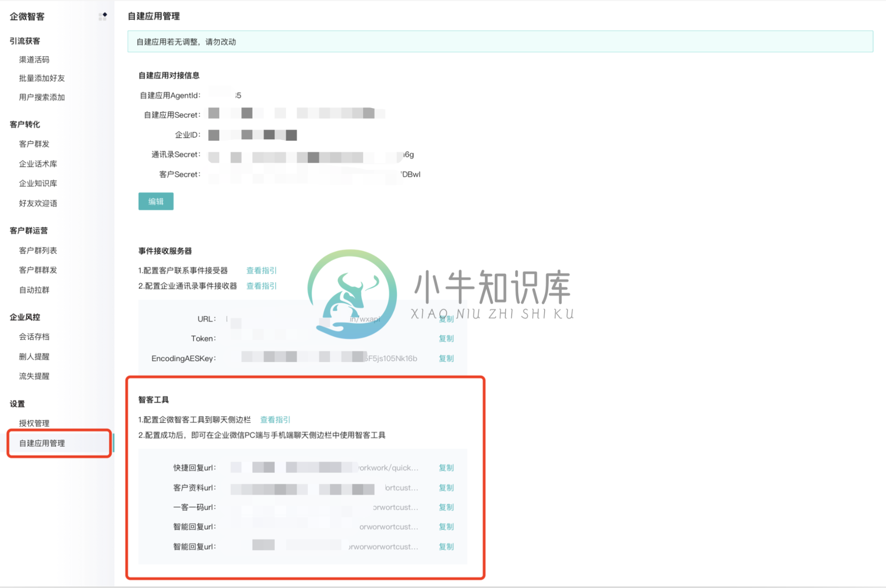The image size is (886, 588).
Task: Click the 智客工具 heading
Action: tap(154, 400)
